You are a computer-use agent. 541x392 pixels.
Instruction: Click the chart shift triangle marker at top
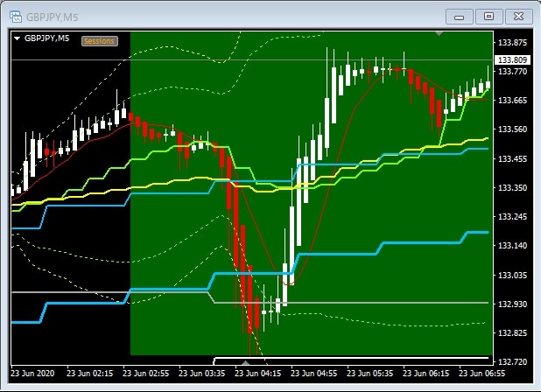click(x=439, y=34)
